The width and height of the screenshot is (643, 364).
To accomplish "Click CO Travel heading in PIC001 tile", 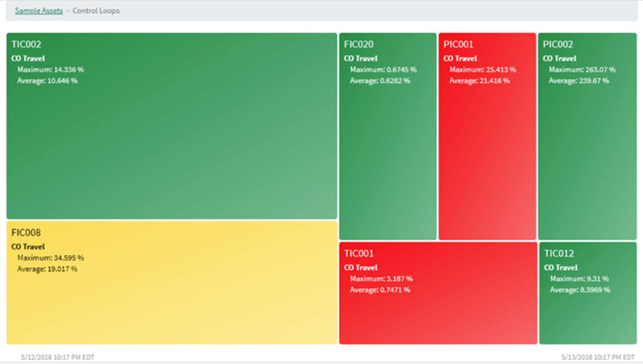I will pyautogui.click(x=460, y=58).
